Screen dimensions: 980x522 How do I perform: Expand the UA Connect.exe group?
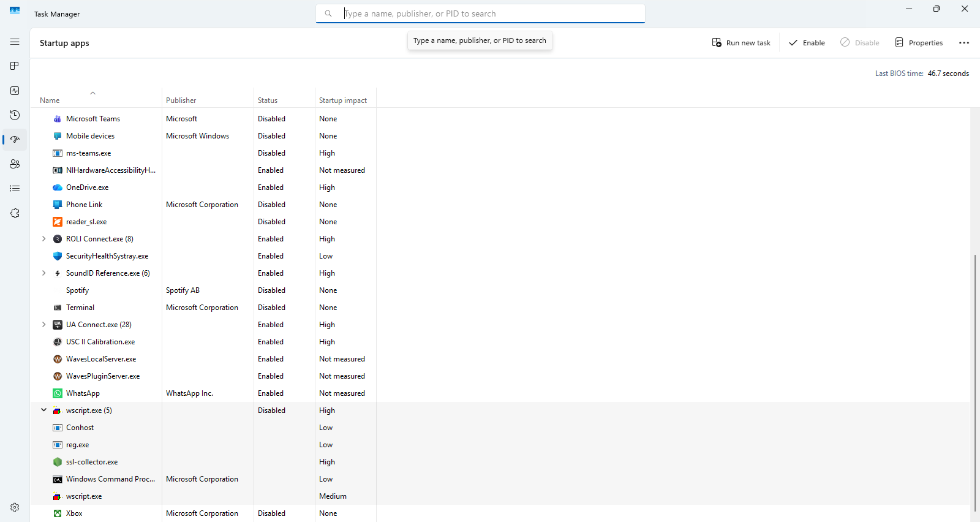click(43, 325)
